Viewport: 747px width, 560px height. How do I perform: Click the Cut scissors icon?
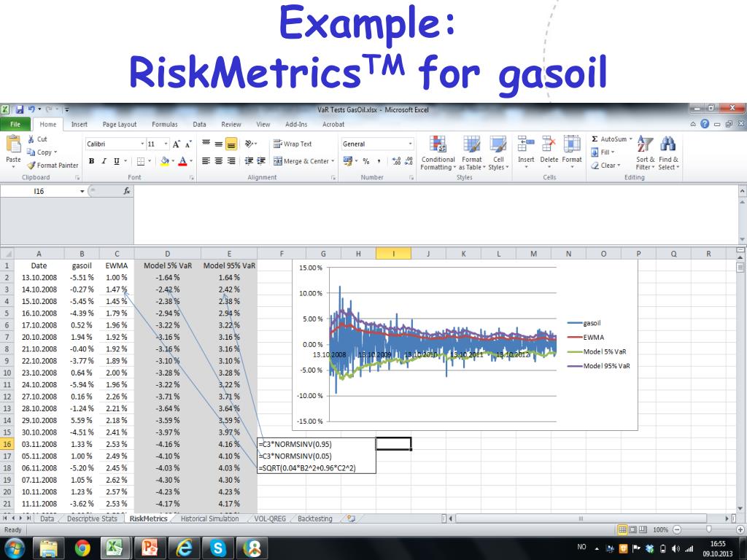pyautogui.click(x=31, y=139)
